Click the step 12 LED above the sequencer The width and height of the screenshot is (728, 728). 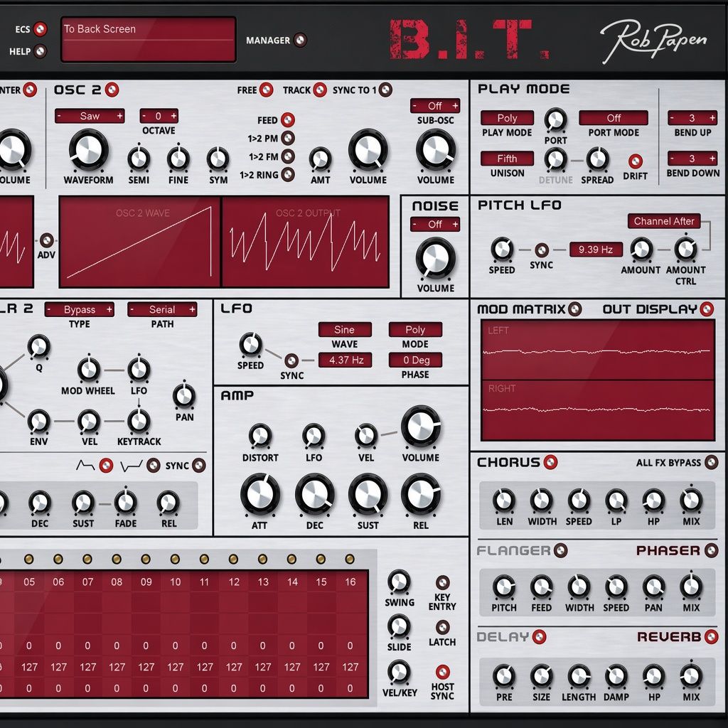click(x=233, y=559)
